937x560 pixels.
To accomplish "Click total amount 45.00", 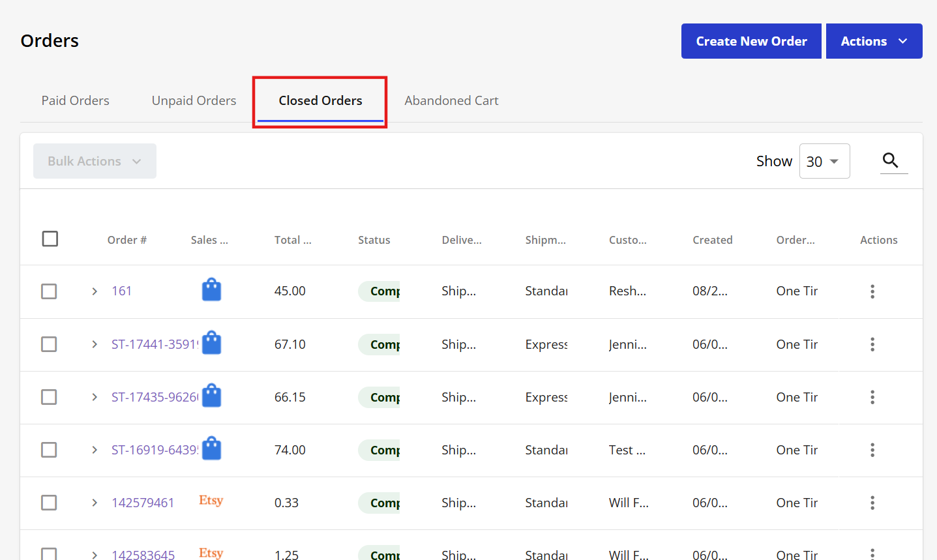I will tap(290, 291).
